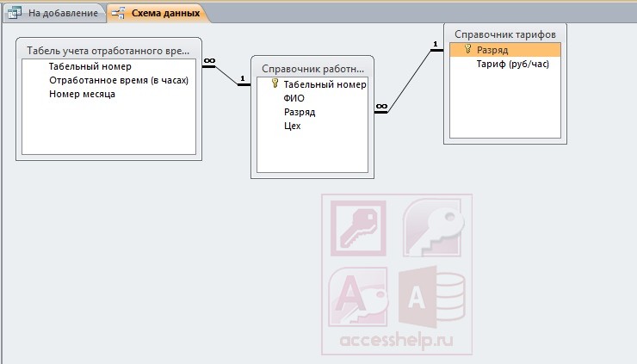
Task: Click the relationships icon on Схема данных tab
Action: 118,13
